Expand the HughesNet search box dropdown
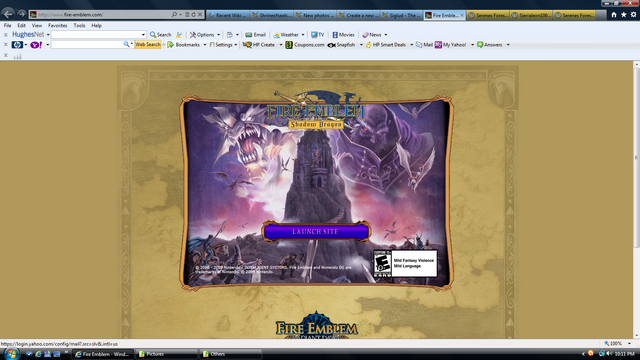640x360 pixels. click(x=143, y=35)
